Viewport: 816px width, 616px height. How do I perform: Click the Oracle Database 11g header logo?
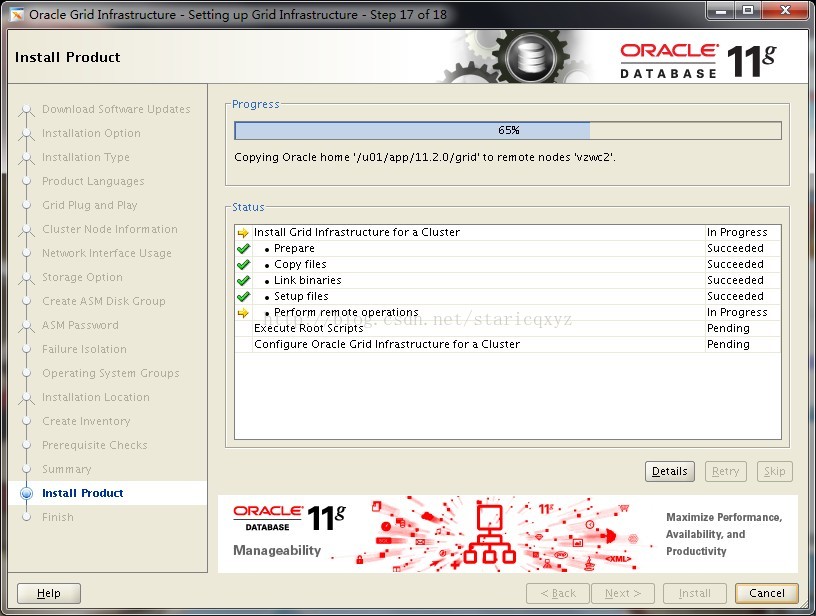pos(698,61)
